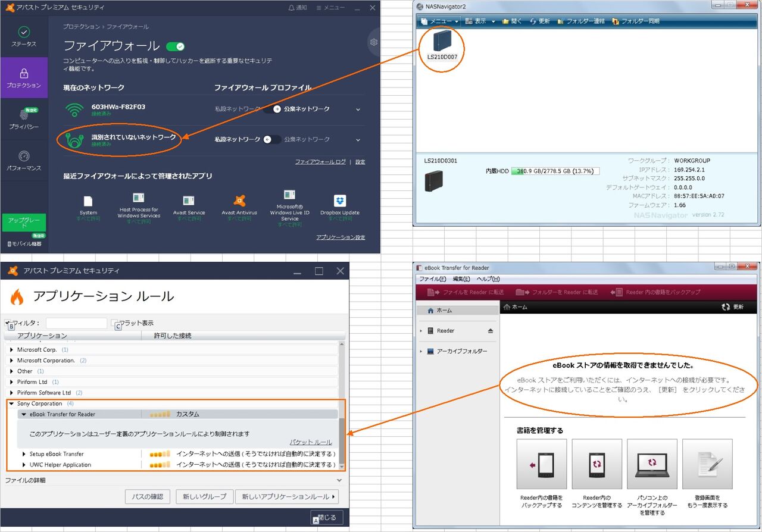Expand Piriform Ltd group

[x=11, y=382]
